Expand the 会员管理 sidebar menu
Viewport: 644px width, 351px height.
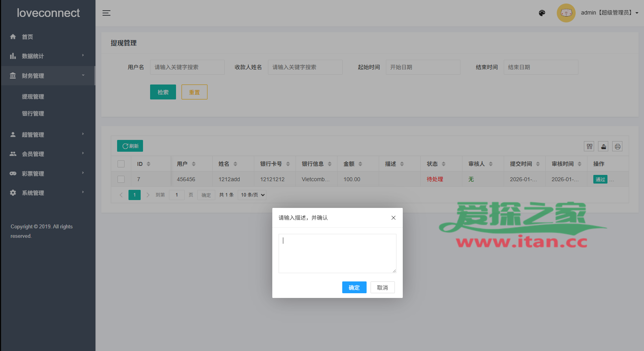[x=47, y=154]
